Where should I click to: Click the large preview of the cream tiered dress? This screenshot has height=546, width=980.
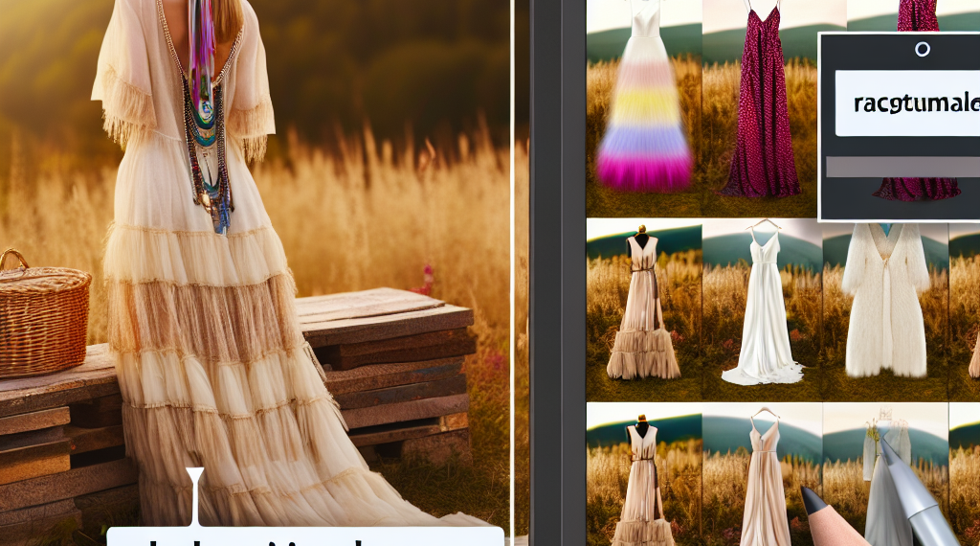pos(256,262)
